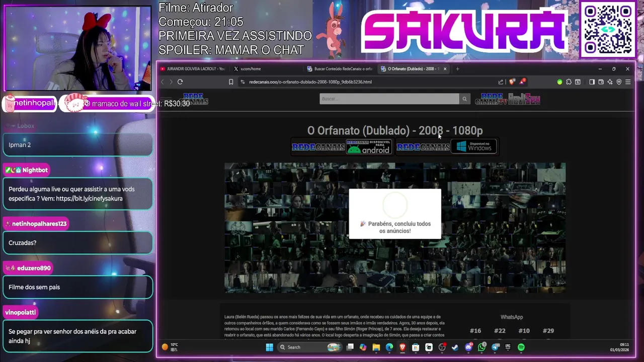Viewport: 644px width, 362px height.
Task: Reload the page with the refresh icon
Action: (180, 82)
